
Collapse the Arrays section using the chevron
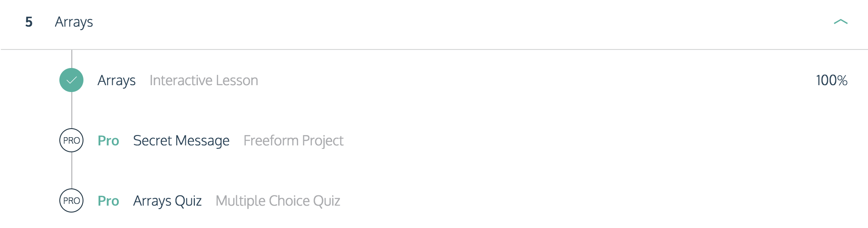pos(840,22)
